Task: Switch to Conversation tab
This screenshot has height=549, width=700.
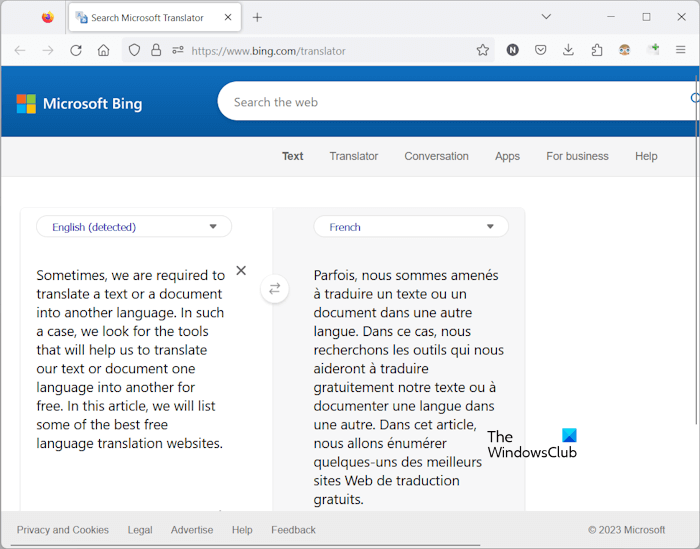Action: (x=436, y=156)
